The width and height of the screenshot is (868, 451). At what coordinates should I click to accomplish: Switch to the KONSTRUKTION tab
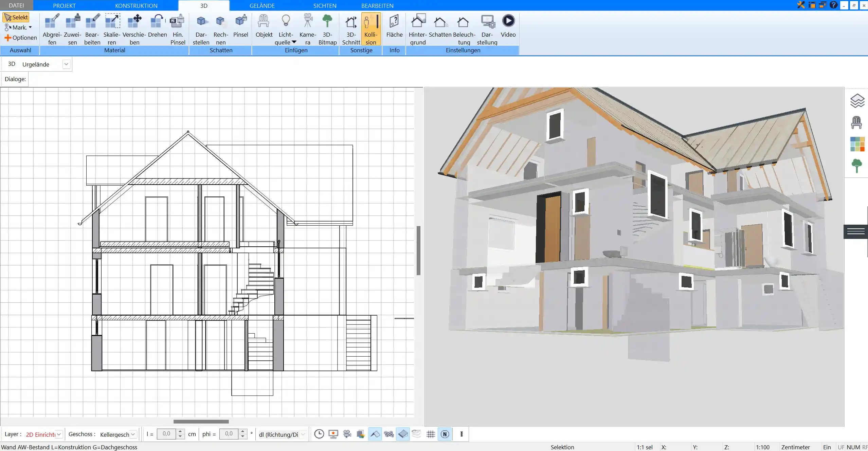coord(136,5)
